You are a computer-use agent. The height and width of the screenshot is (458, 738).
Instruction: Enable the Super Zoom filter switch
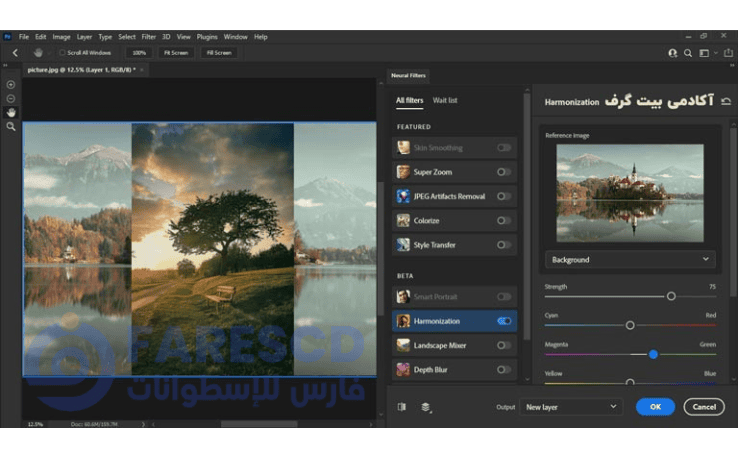[504, 172]
